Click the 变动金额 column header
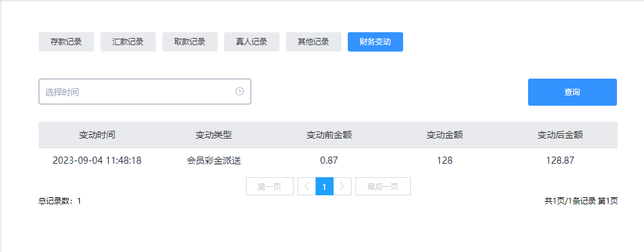The image size is (644, 252). tap(445, 135)
